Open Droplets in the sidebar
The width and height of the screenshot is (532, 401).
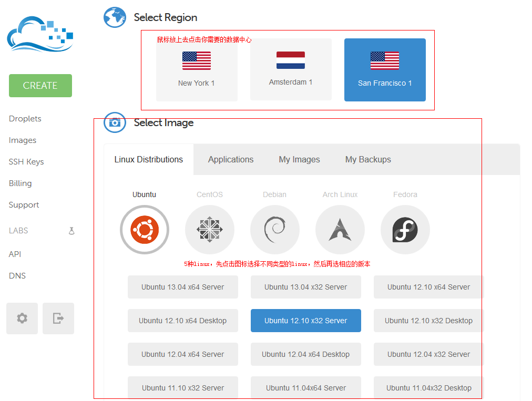pyautogui.click(x=25, y=119)
